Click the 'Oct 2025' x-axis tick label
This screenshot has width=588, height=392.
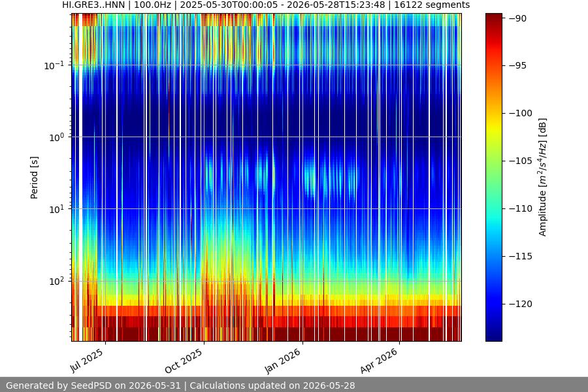pos(184,361)
